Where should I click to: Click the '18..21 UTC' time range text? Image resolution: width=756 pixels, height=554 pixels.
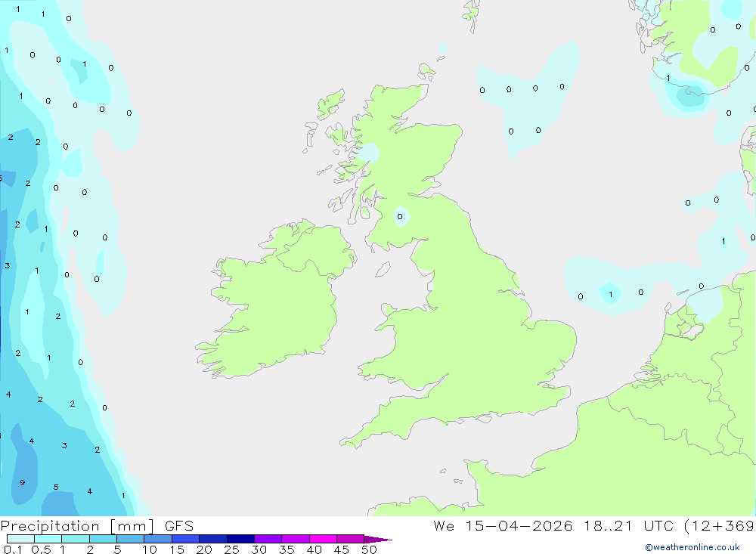click(628, 525)
